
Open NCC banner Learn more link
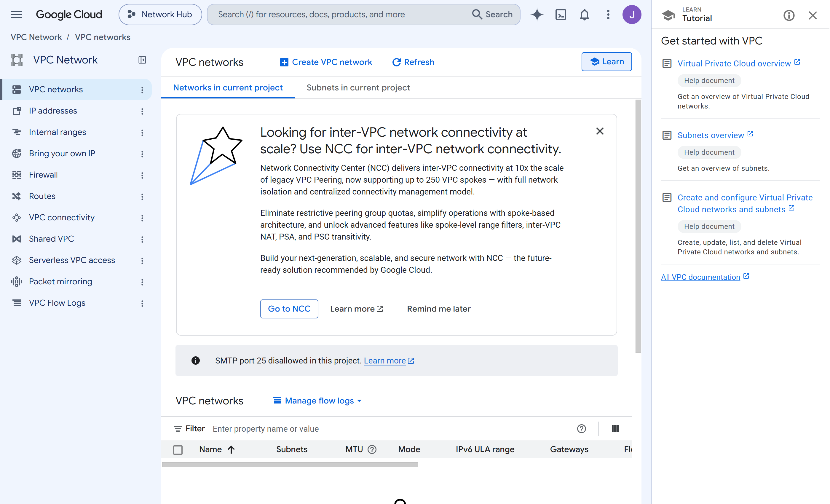coord(356,309)
